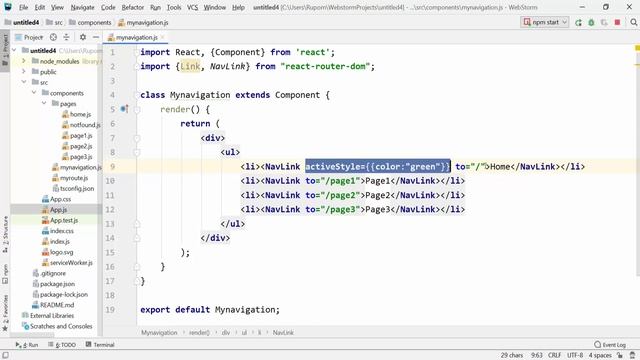
Task: Open the Project view selector dropdown
Action: 29,37
